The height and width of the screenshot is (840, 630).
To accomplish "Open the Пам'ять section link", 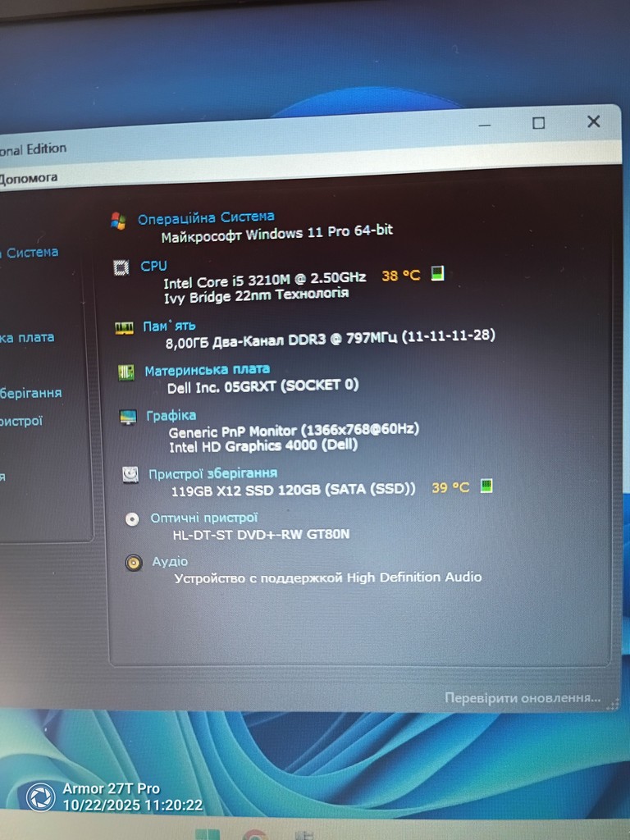I will coord(169,326).
